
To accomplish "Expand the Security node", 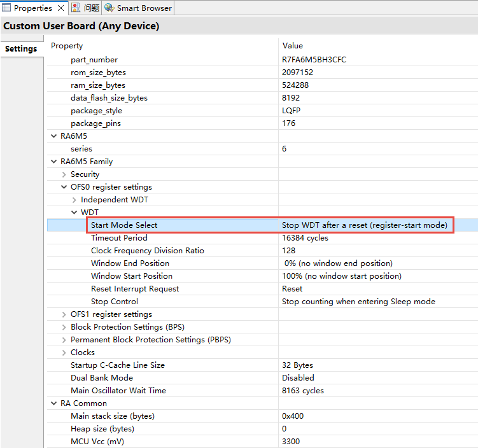I will pos(64,174).
